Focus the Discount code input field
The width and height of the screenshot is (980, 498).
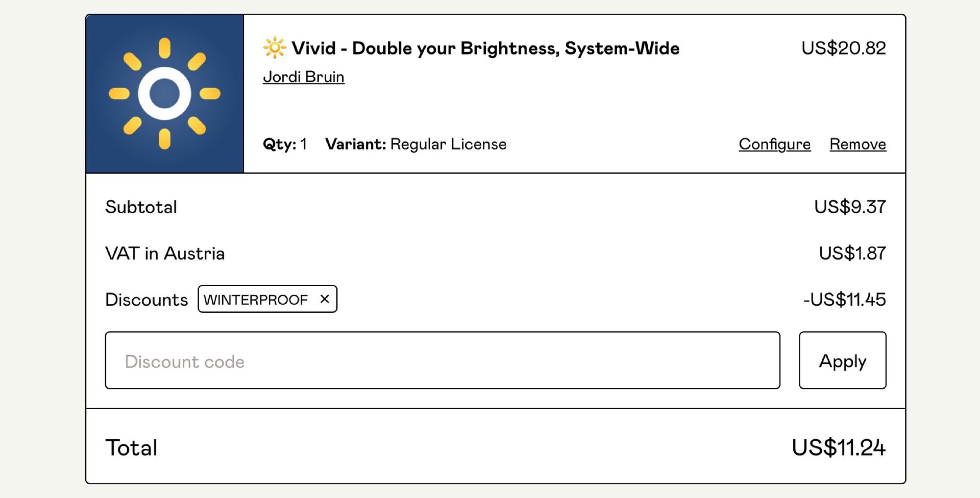click(442, 361)
